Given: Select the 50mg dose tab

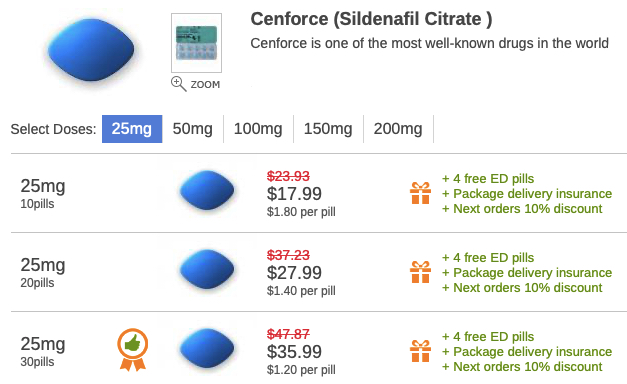Looking at the screenshot, I should [x=193, y=129].
